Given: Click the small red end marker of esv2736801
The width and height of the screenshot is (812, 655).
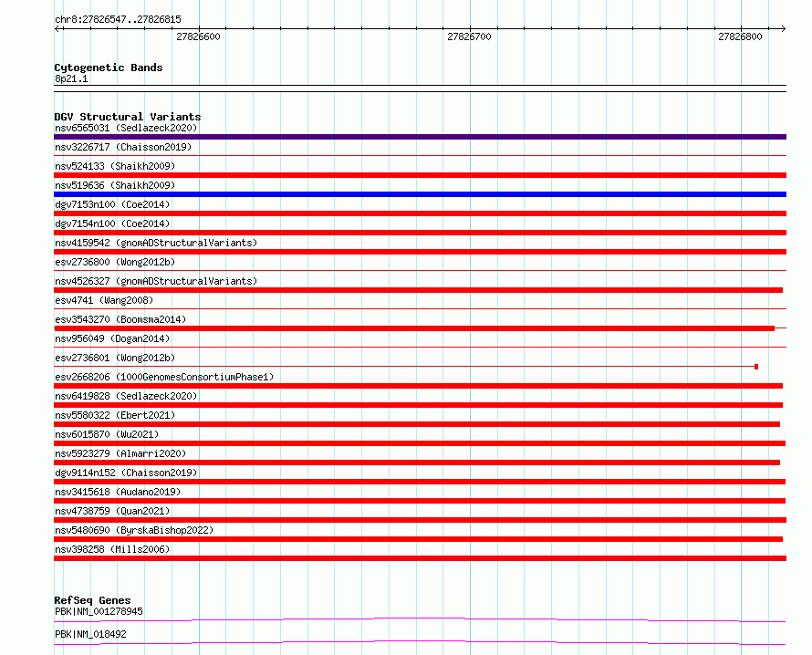Looking at the screenshot, I should point(756,367).
